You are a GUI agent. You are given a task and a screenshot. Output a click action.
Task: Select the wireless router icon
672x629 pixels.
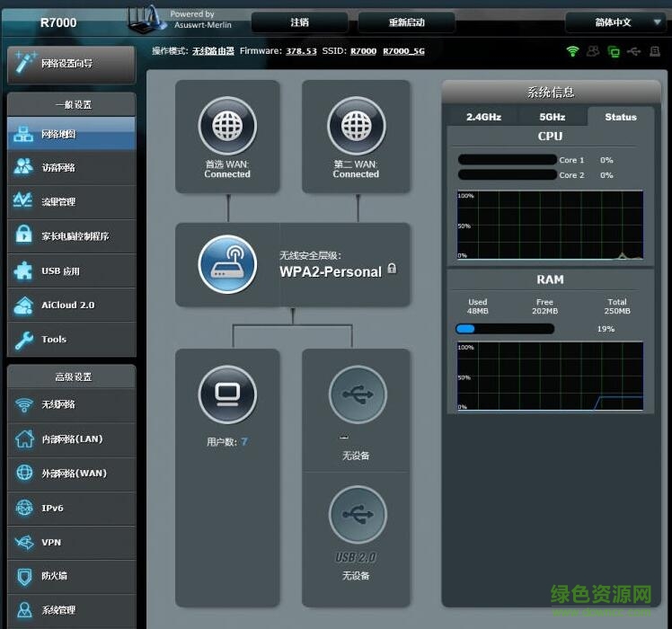pyautogui.click(x=227, y=264)
